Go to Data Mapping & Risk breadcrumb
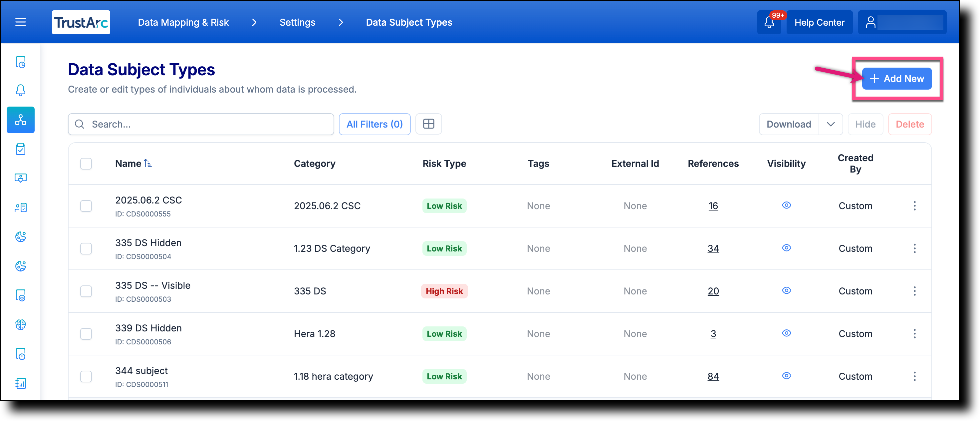 point(183,22)
